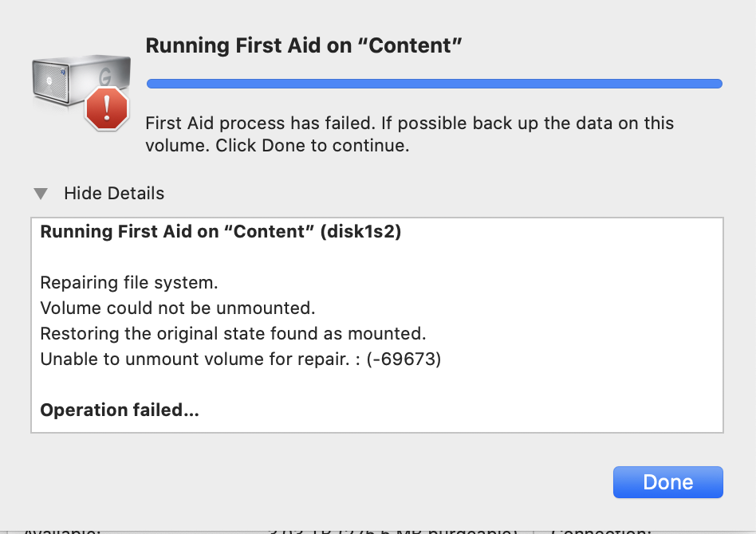Click the partially visible "Connection:" label
The width and height of the screenshot is (756, 534).
point(600,529)
